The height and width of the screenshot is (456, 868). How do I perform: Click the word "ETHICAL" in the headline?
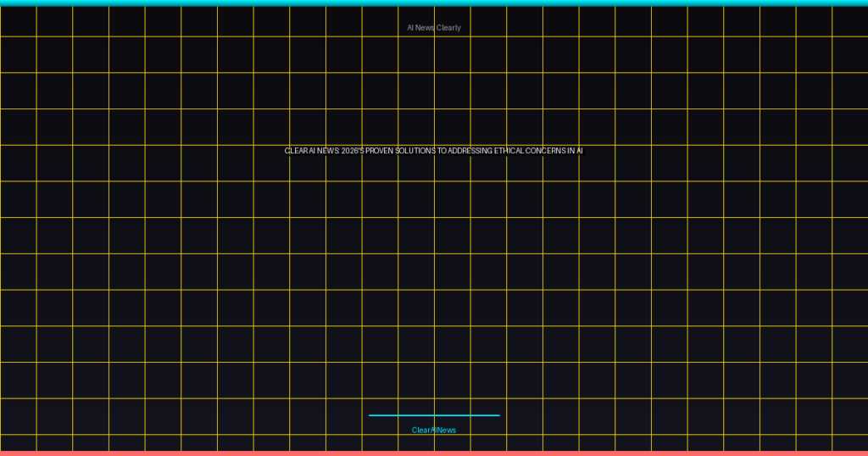click(511, 151)
